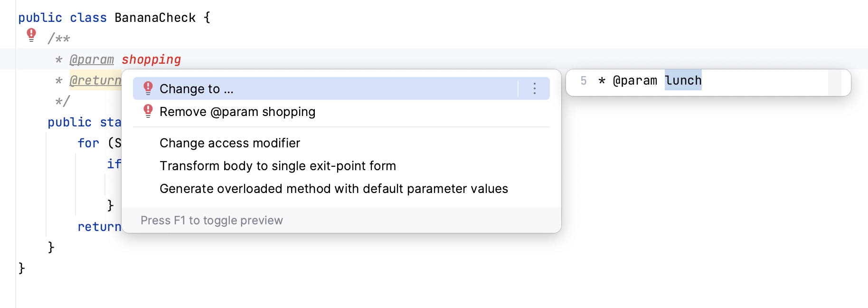
Task: Open the kebab menu on the Change to entry
Action: (534, 88)
